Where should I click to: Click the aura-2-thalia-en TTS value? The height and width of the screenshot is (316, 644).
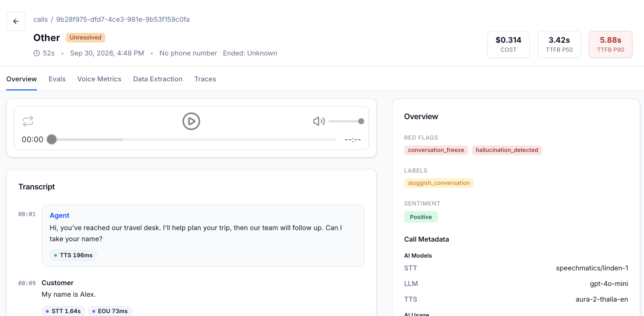[x=602, y=299]
